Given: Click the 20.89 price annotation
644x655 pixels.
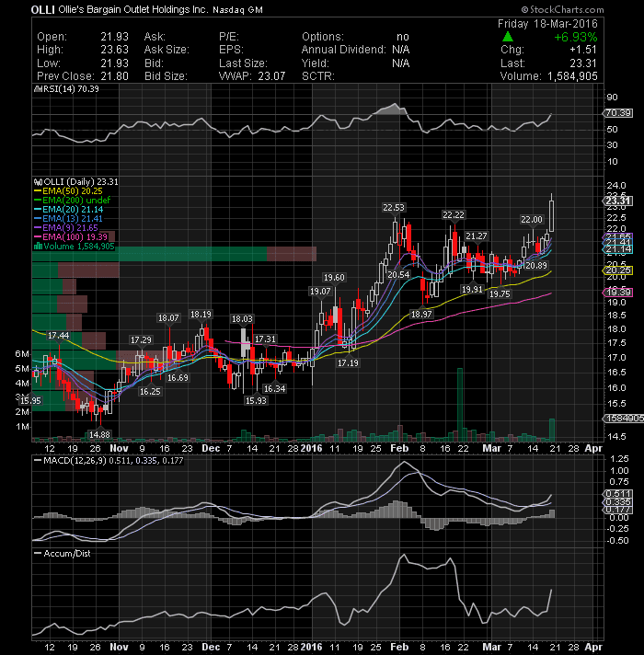Looking at the screenshot, I should (535, 266).
